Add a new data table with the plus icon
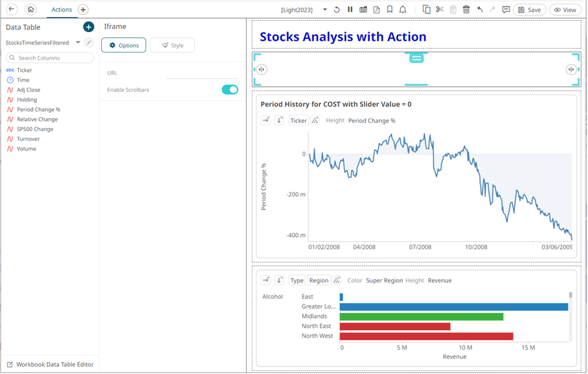This screenshot has height=374, width=588. (88, 27)
